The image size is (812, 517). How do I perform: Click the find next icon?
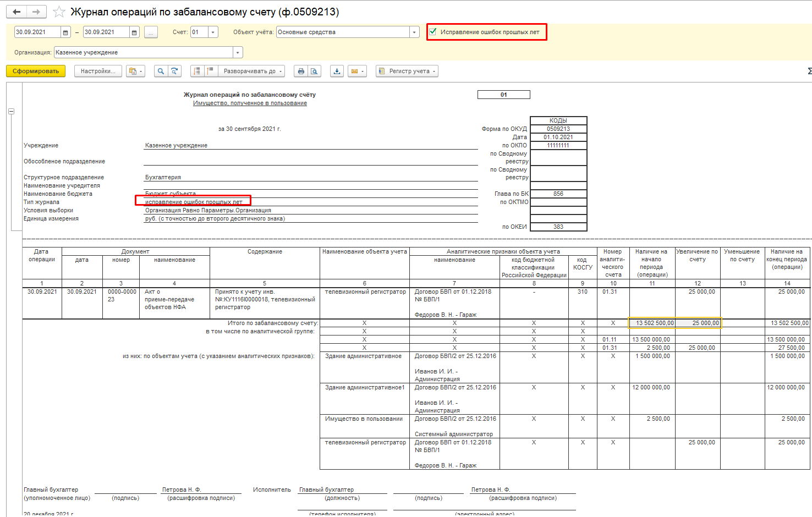click(x=174, y=71)
